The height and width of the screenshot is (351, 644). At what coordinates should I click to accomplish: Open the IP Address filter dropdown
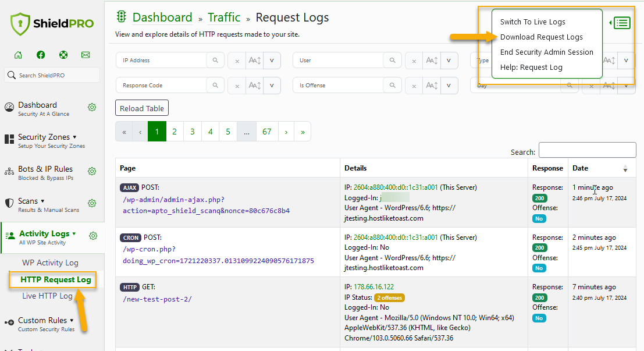pos(271,60)
